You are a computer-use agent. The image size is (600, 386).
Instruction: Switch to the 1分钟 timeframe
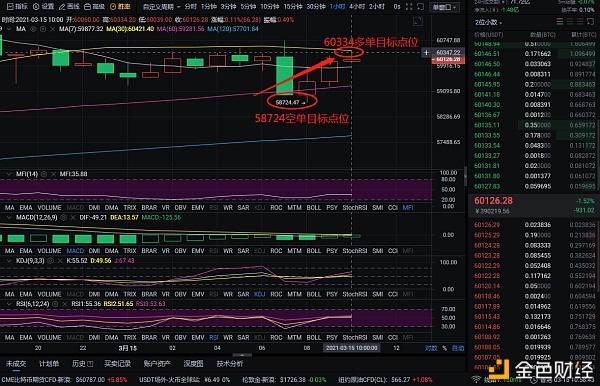click(x=209, y=7)
